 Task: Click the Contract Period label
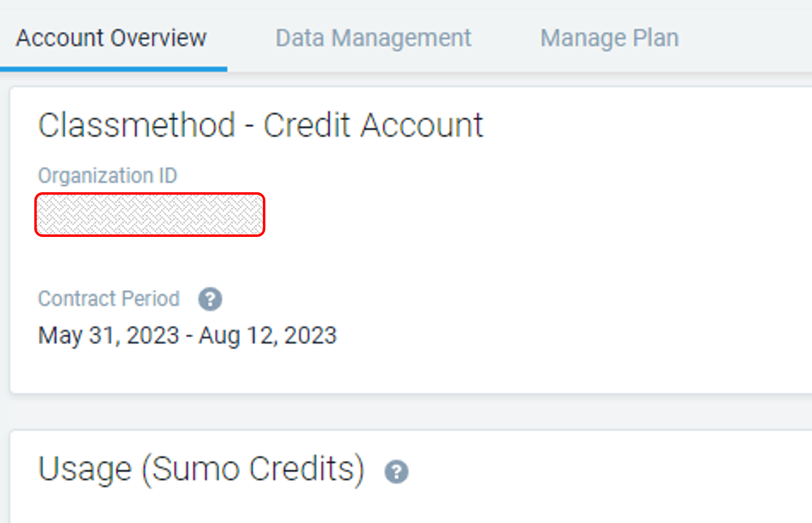pos(109,299)
